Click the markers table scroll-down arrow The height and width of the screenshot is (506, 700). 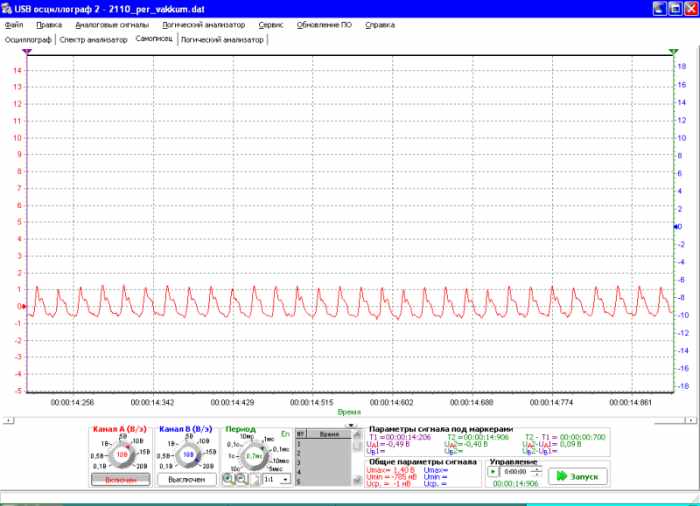[x=357, y=481]
